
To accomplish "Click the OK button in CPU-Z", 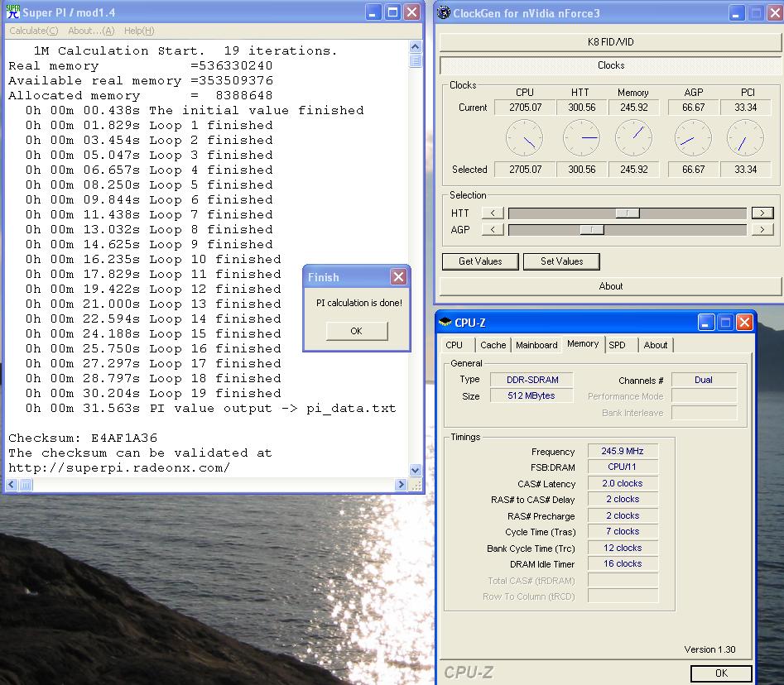I will (721, 673).
